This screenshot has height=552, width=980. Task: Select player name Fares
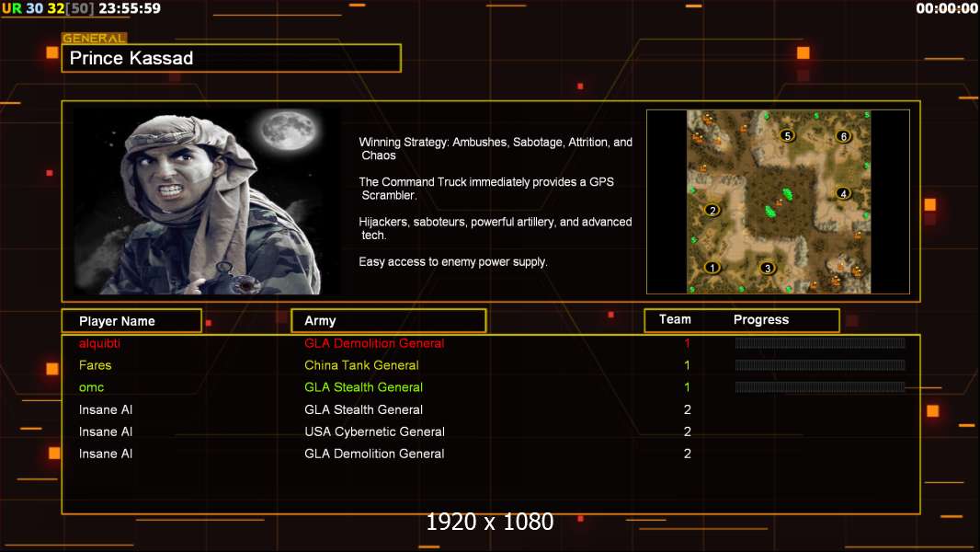[95, 365]
